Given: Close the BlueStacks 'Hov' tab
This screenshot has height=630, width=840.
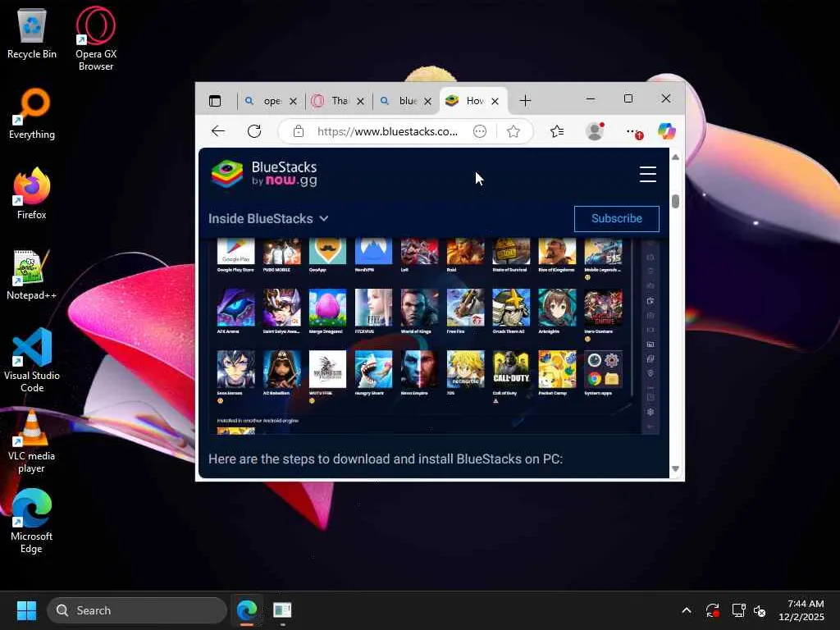Looking at the screenshot, I should tap(495, 101).
